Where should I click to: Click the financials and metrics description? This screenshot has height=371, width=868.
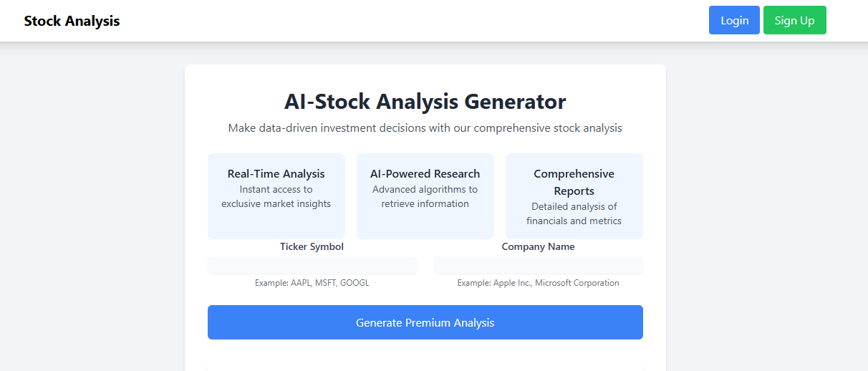574,213
